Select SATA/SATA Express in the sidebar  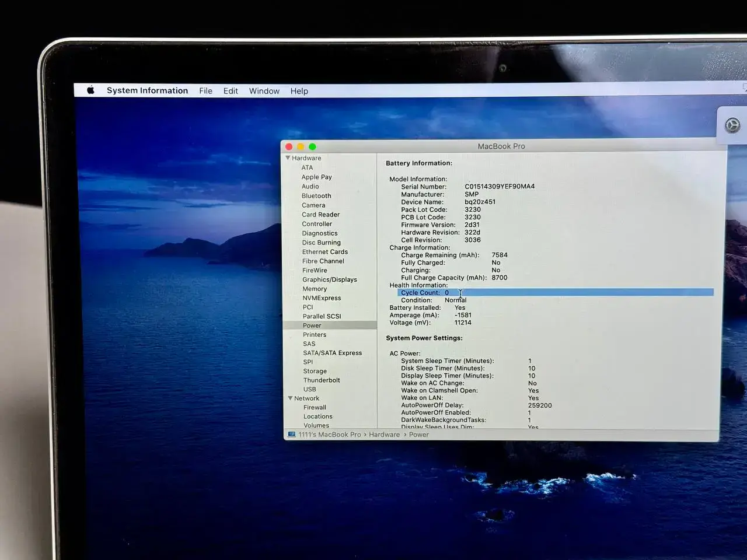point(332,353)
